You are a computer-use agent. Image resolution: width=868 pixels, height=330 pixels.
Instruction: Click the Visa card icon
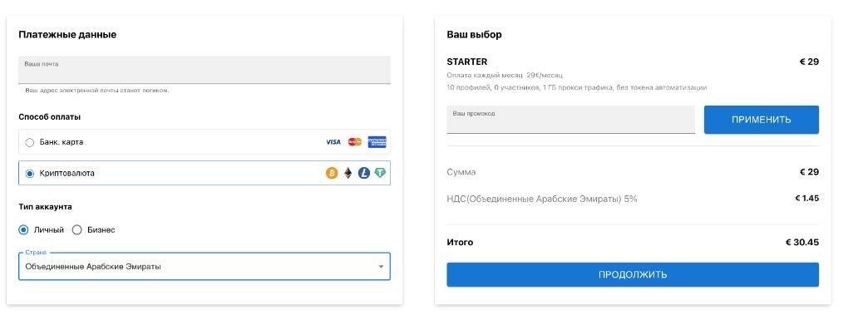coord(333,142)
